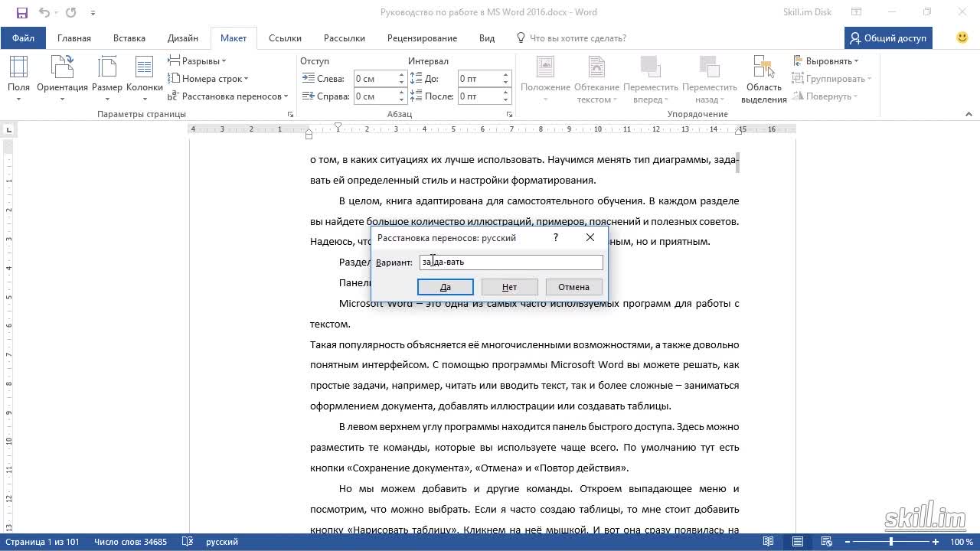The width and height of the screenshot is (980, 551).
Task: Expand the Выровнять align dropdown
Action: 825,61
